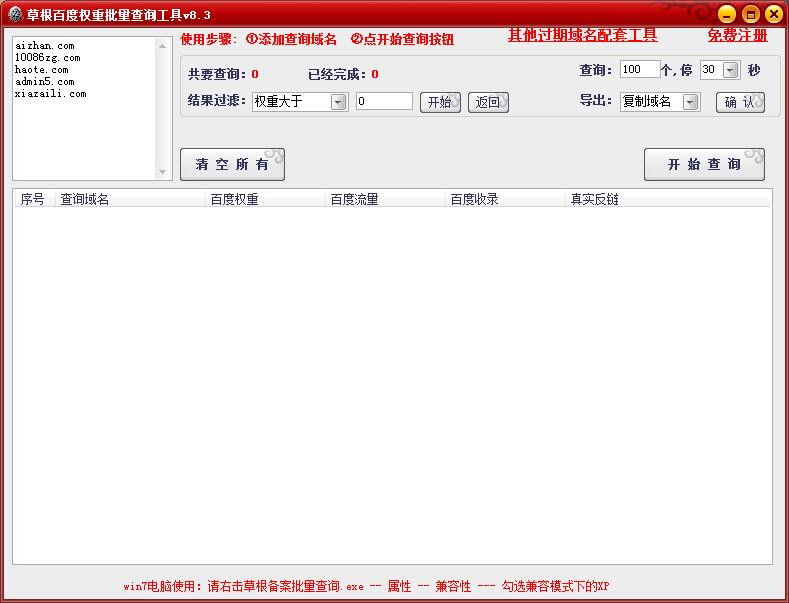Viewport: 789px width, 603px height.
Task: Click the query count field showing 100
Action: pos(639,70)
